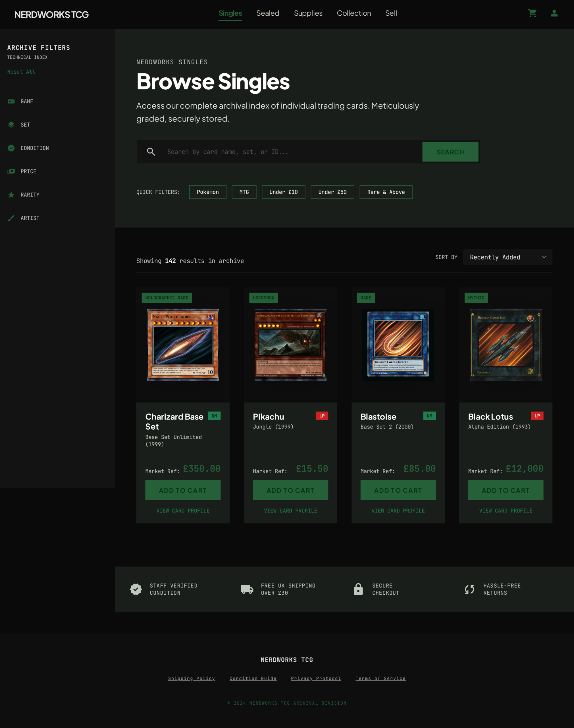This screenshot has width=574, height=728.
Task: Switch to the Sealed section
Action: click(267, 13)
